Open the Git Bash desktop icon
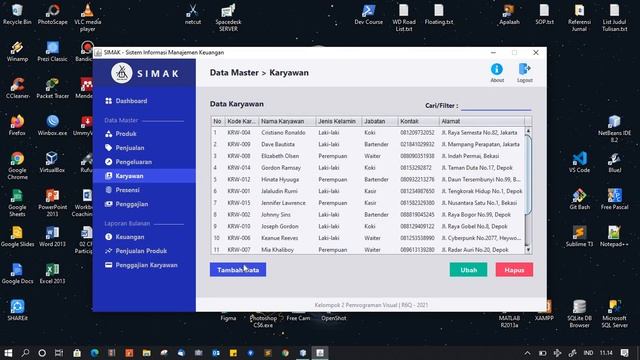This screenshot has width=640, height=360. (579, 199)
